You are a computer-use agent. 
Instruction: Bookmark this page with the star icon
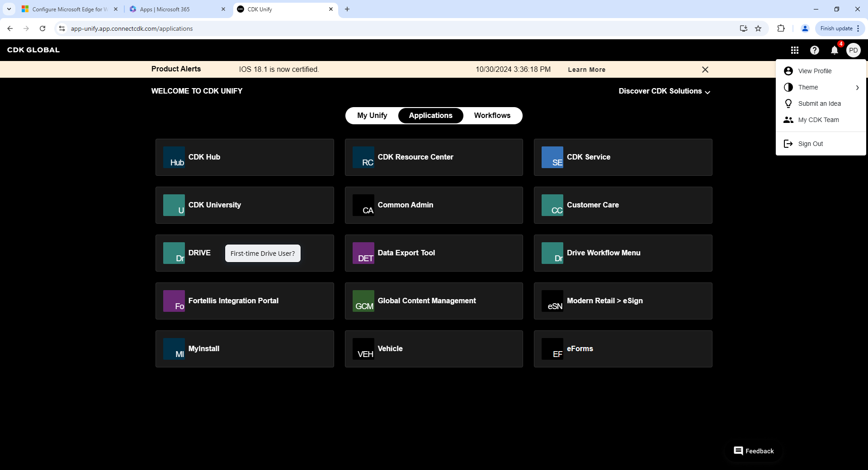[x=758, y=28]
